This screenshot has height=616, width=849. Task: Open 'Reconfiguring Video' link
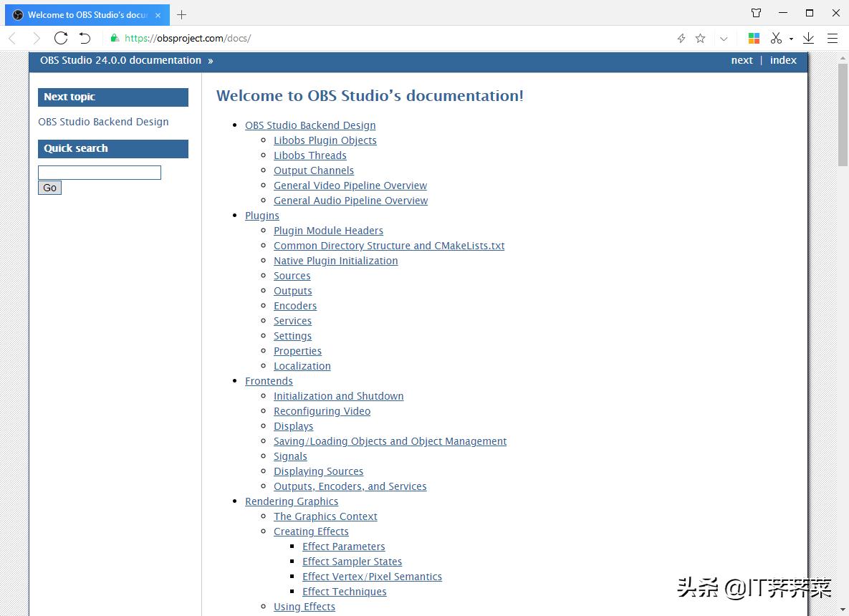click(322, 411)
